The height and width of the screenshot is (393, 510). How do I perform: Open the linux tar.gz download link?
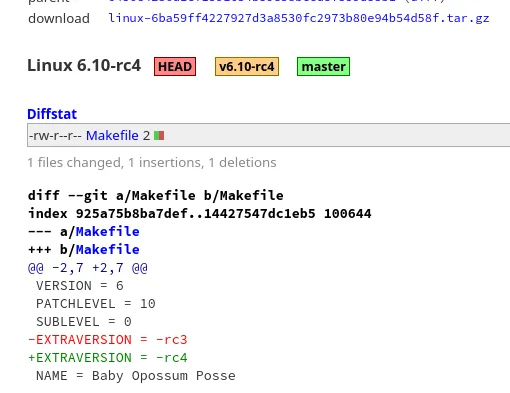299,18
